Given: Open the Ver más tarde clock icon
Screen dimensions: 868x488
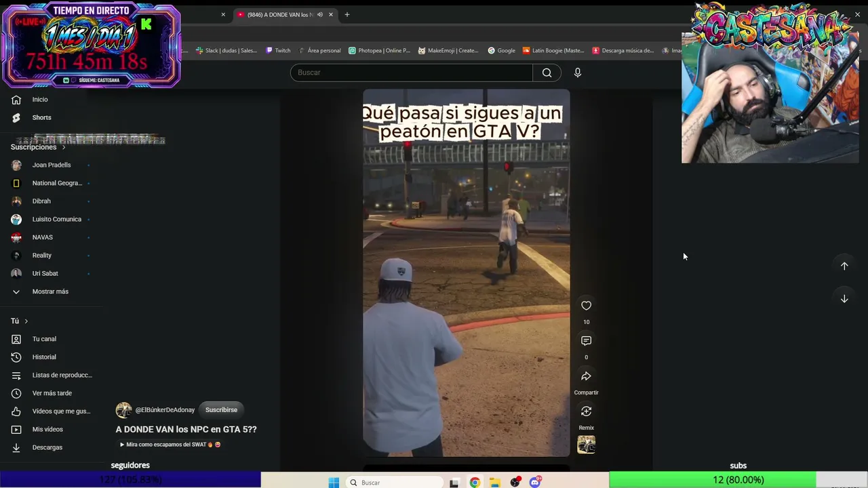Looking at the screenshot, I should (16, 393).
